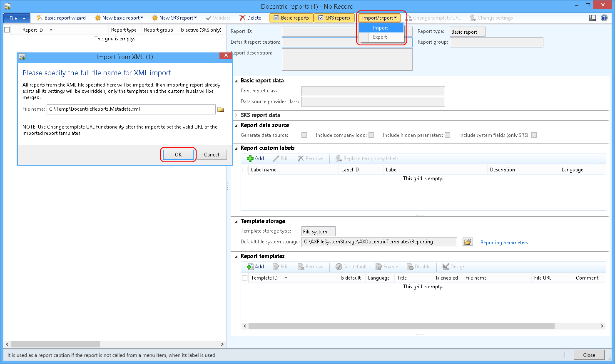This screenshot has height=364, width=615.
Task: Collapse the Report data source section
Action: 236,125
